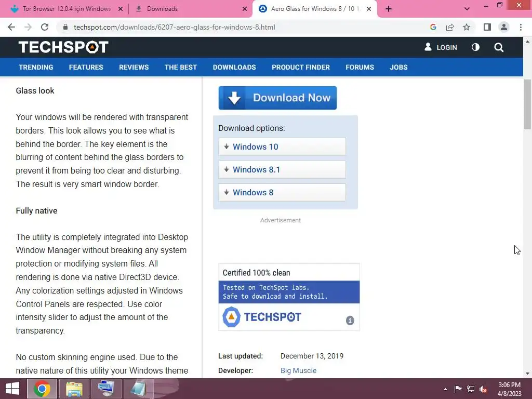Open Chrome three-dot menu
Viewport: 532px width, 399px height.
coord(521,27)
